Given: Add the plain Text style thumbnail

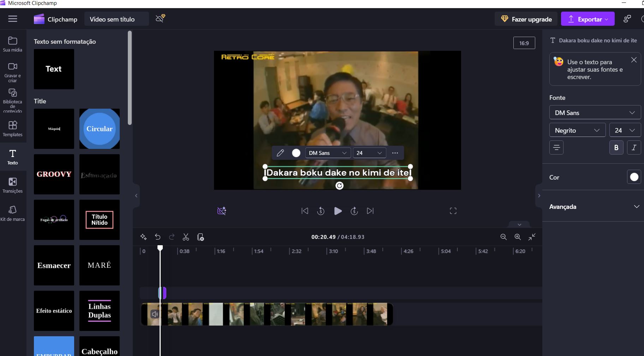Looking at the screenshot, I should [x=54, y=69].
